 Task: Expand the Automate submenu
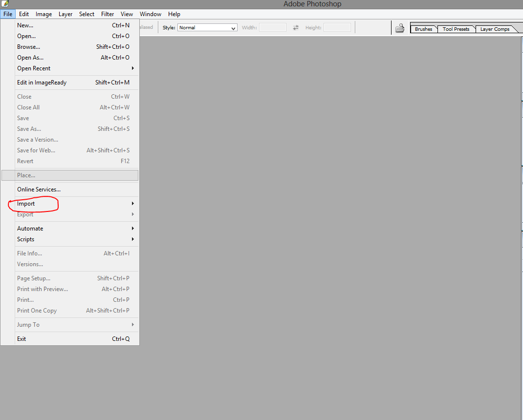point(70,229)
